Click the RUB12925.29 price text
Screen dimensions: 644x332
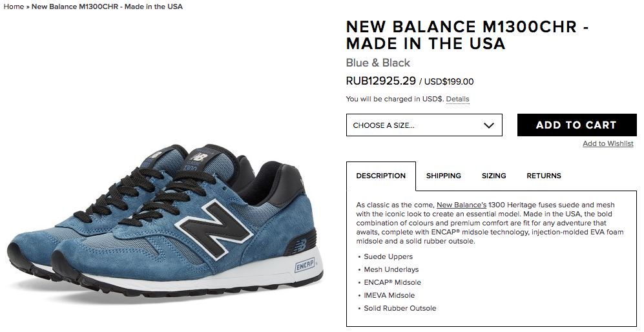(380, 81)
